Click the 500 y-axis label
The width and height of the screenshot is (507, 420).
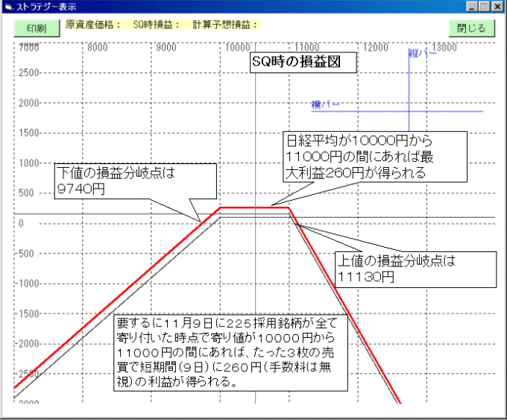coord(26,193)
